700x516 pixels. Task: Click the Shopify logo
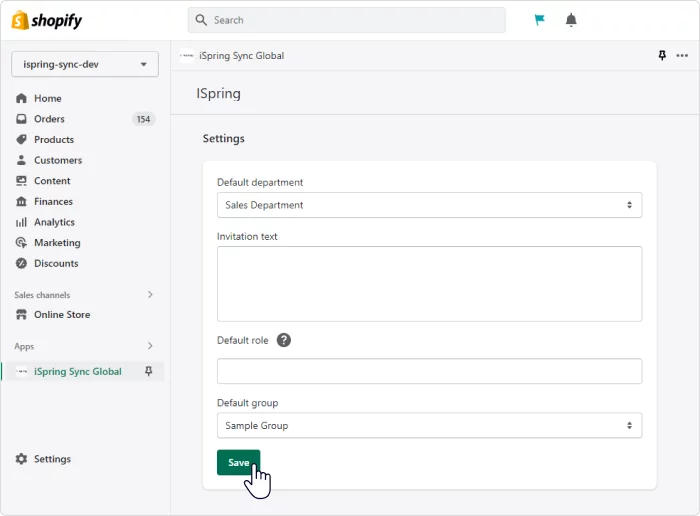click(47, 21)
